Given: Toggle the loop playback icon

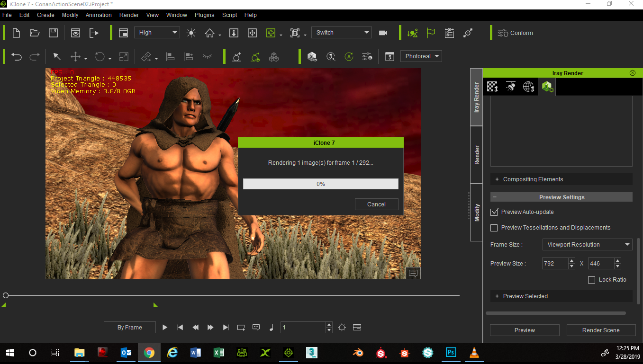Looking at the screenshot, I should 241,327.
